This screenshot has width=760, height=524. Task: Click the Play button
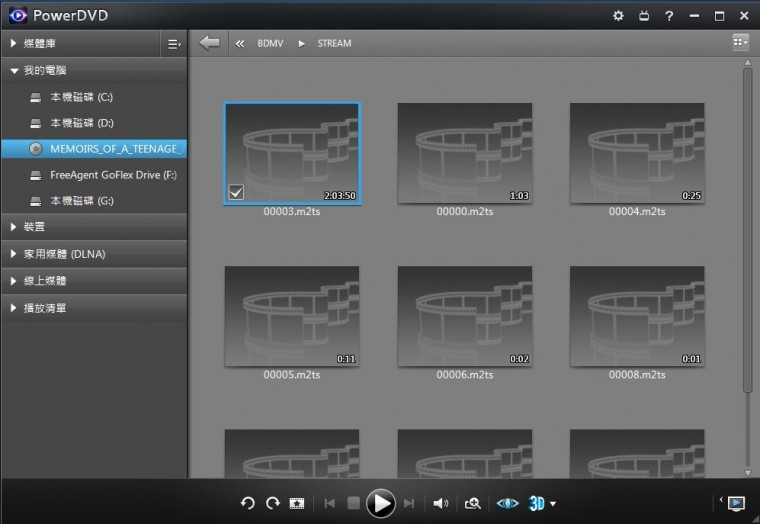point(380,503)
